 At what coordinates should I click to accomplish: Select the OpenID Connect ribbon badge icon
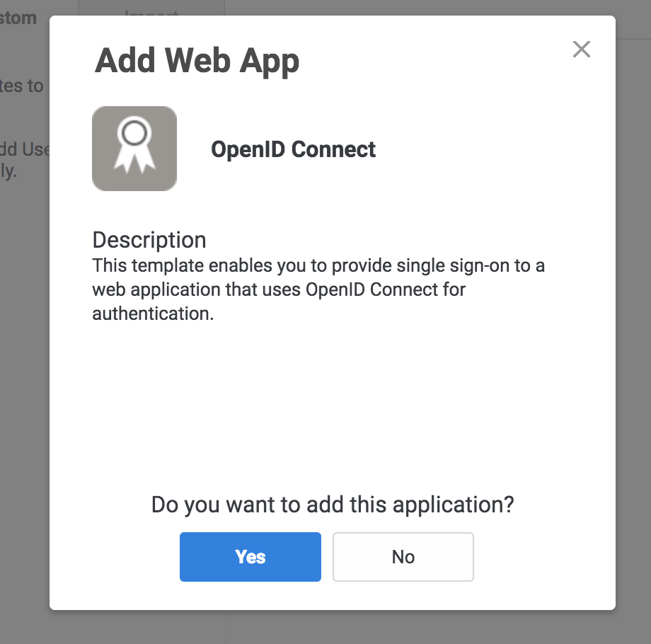[134, 148]
